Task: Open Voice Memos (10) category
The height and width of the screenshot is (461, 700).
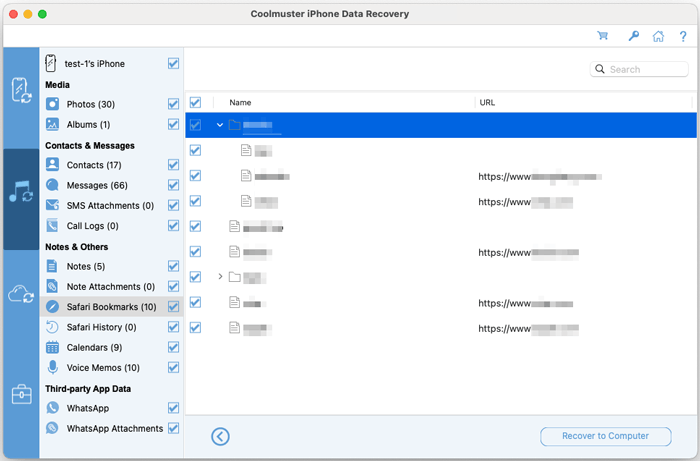Action: click(x=111, y=368)
